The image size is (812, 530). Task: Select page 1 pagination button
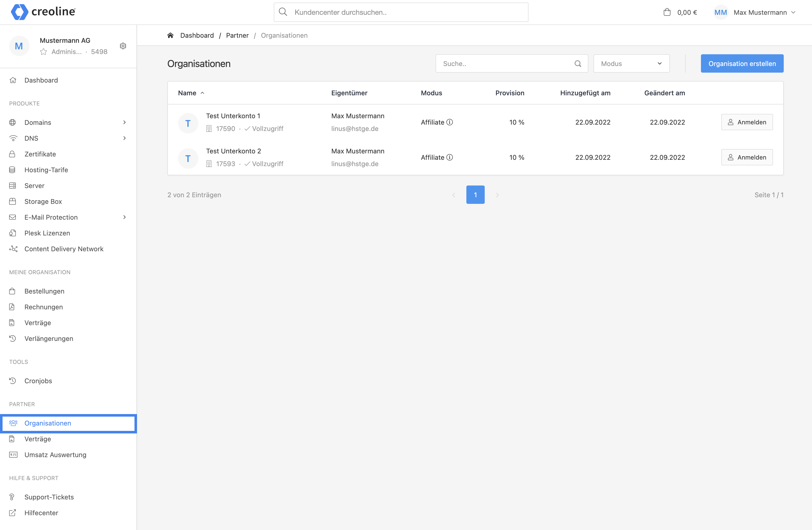tap(475, 195)
